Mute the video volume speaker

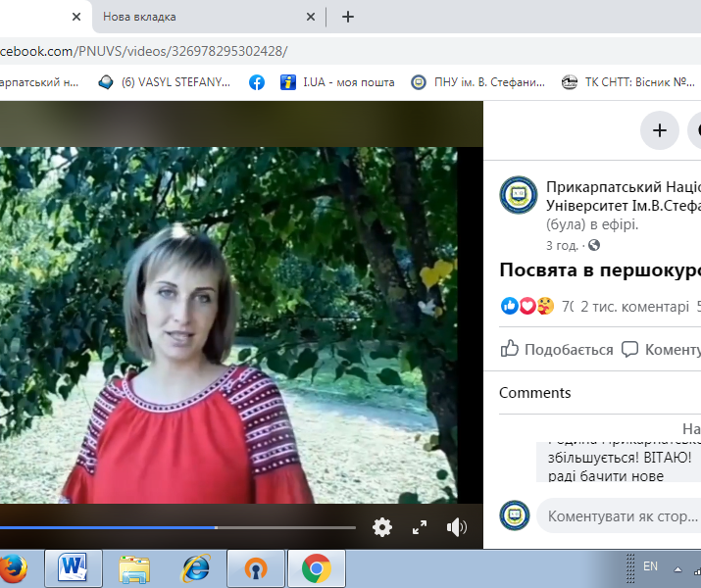click(457, 527)
